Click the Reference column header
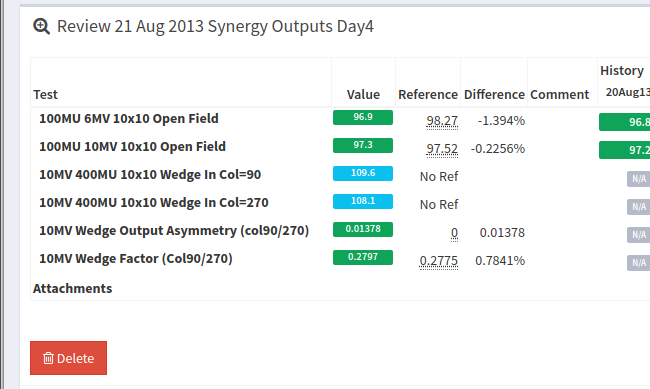The height and width of the screenshot is (389, 650). 428,95
